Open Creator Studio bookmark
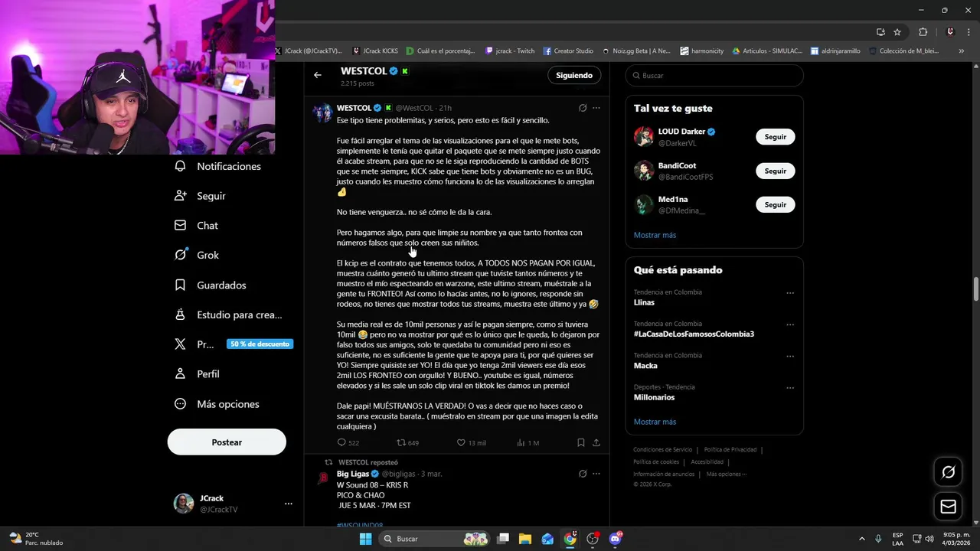The height and width of the screenshot is (551, 980). point(568,51)
